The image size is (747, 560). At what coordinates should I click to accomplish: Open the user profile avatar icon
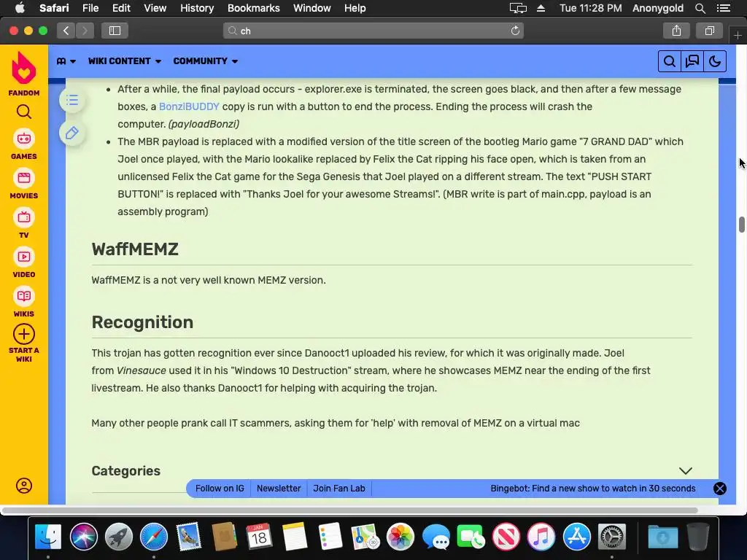24,486
